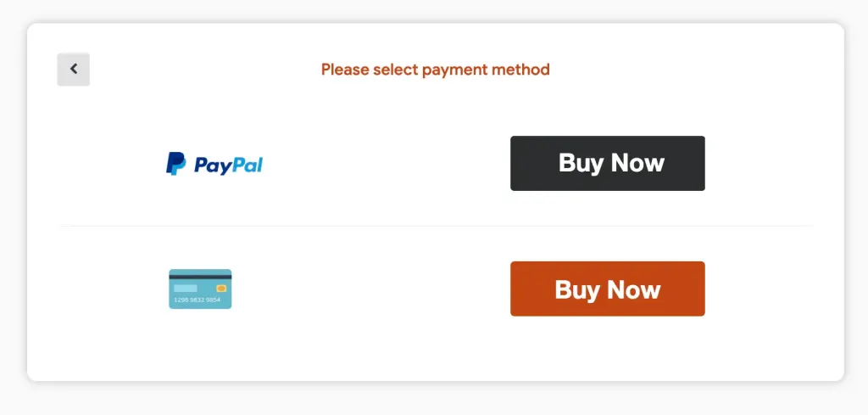Click the word 'Now' on the dark button
This screenshot has height=415, width=868.
[636, 163]
